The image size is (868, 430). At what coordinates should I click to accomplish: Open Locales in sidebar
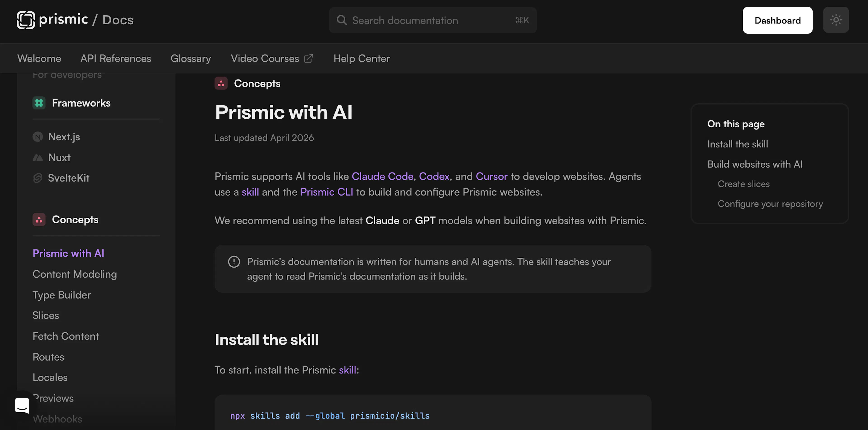(x=50, y=378)
